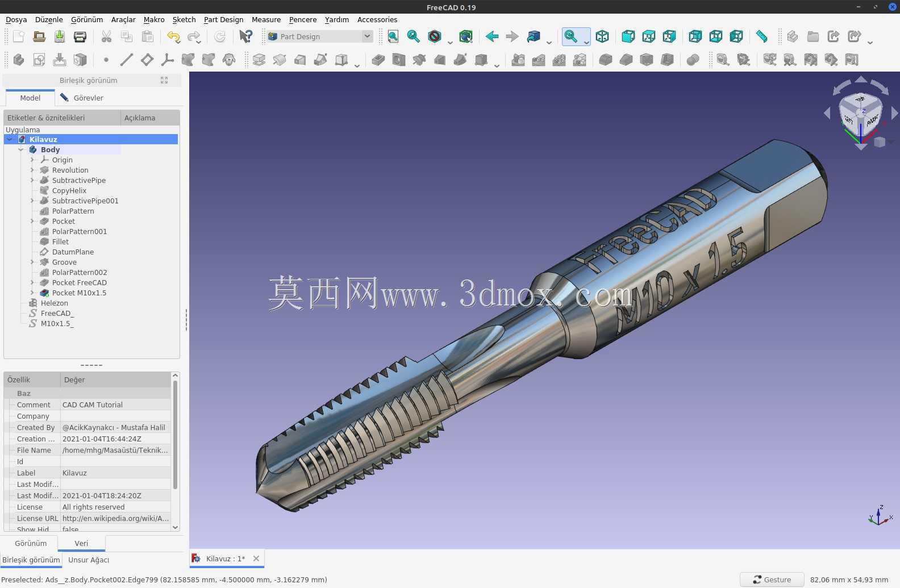The width and height of the screenshot is (900, 588).
Task: Click the Draw Style icon
Action: point(435,36)
